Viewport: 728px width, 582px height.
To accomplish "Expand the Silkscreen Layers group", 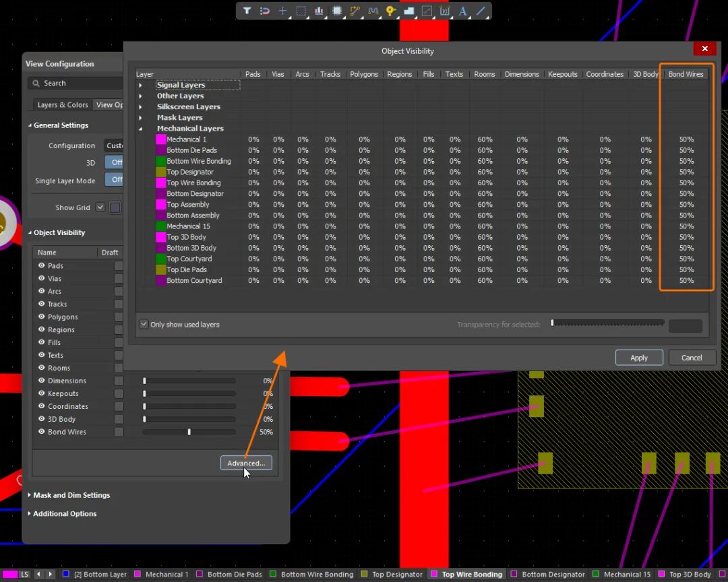I will [x=140, y=107].
